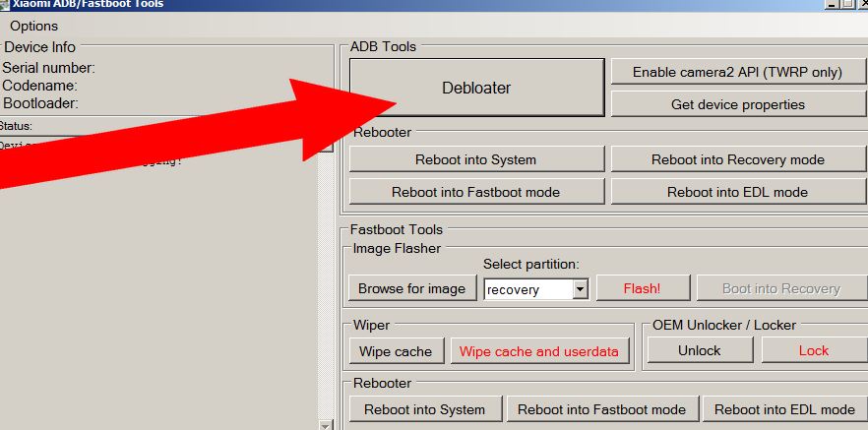The height and width of the screenshot is (430, 868).
Task: Click Reboot into System in Fastboot Tools
Action: pyautogui.click(x=425, y=409)
